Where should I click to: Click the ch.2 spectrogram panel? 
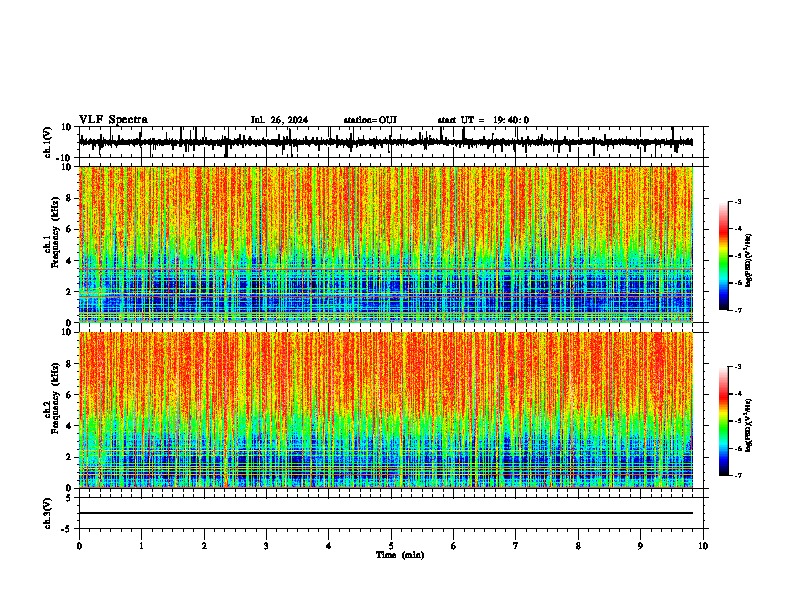pos(386,410)
